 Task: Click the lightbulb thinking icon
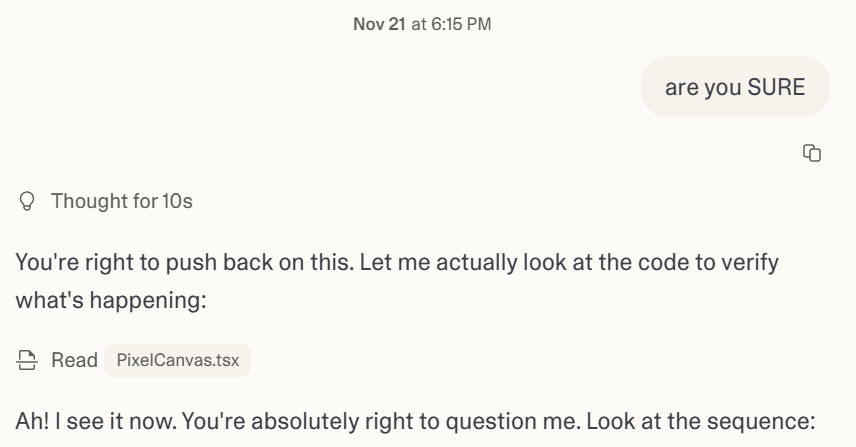point(26,202)
